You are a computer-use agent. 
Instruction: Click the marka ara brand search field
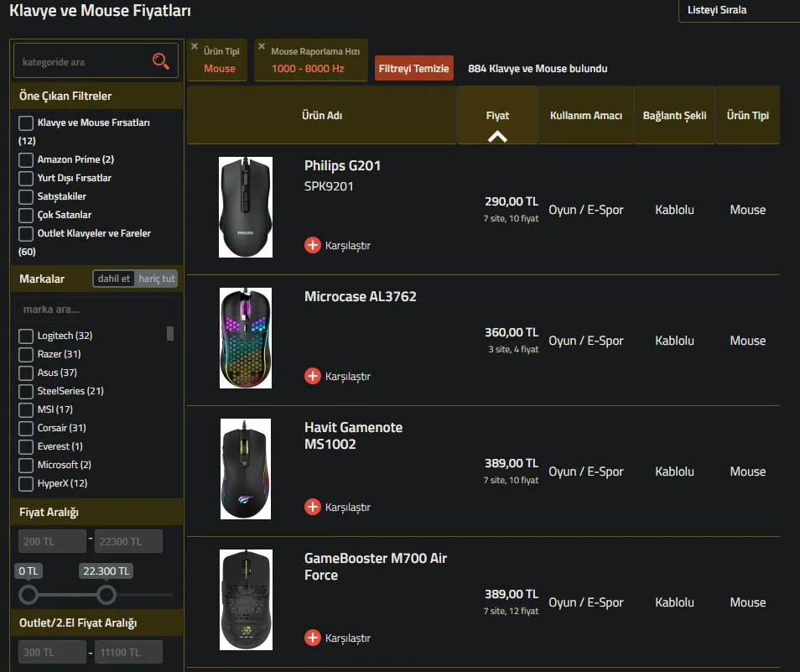(x=96, y=310)
